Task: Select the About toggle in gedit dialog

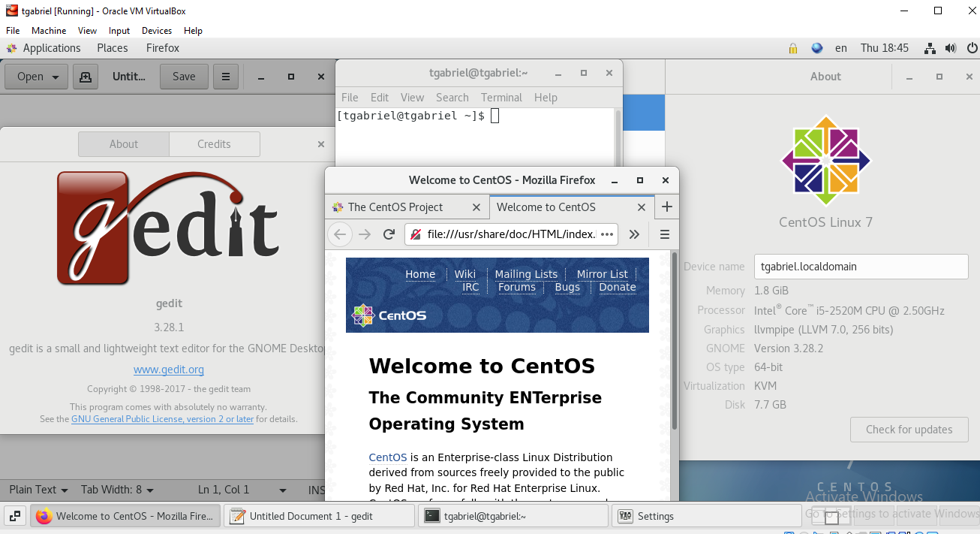Action: tap(124, 144)
